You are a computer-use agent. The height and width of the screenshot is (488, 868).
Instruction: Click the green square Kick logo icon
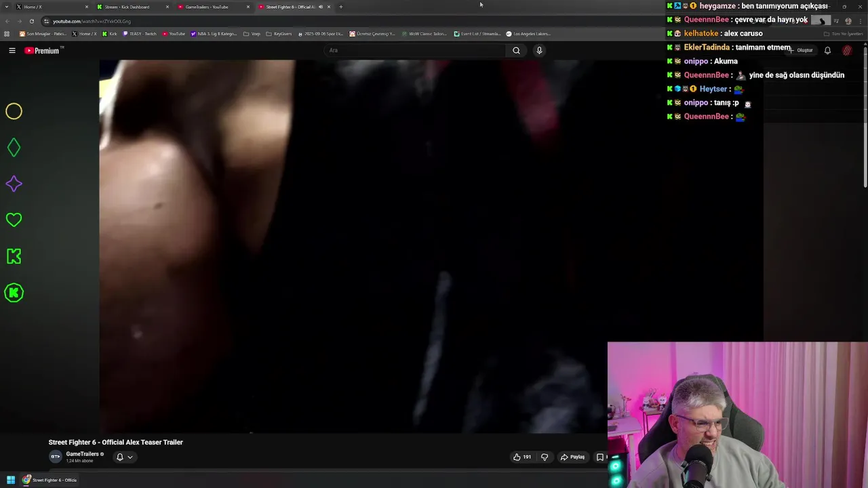tap(14, 256)
